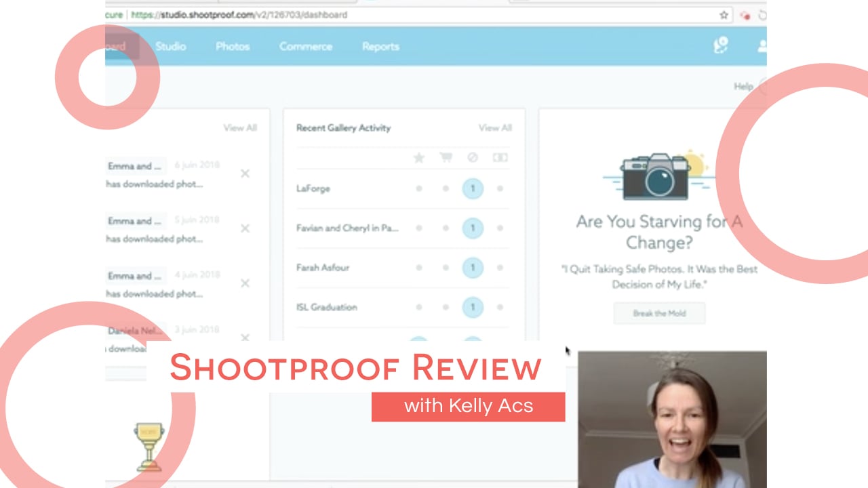Click the Break the Mold button
The width and height of the screenshot is (868, 488).
(x=659, y=313)
